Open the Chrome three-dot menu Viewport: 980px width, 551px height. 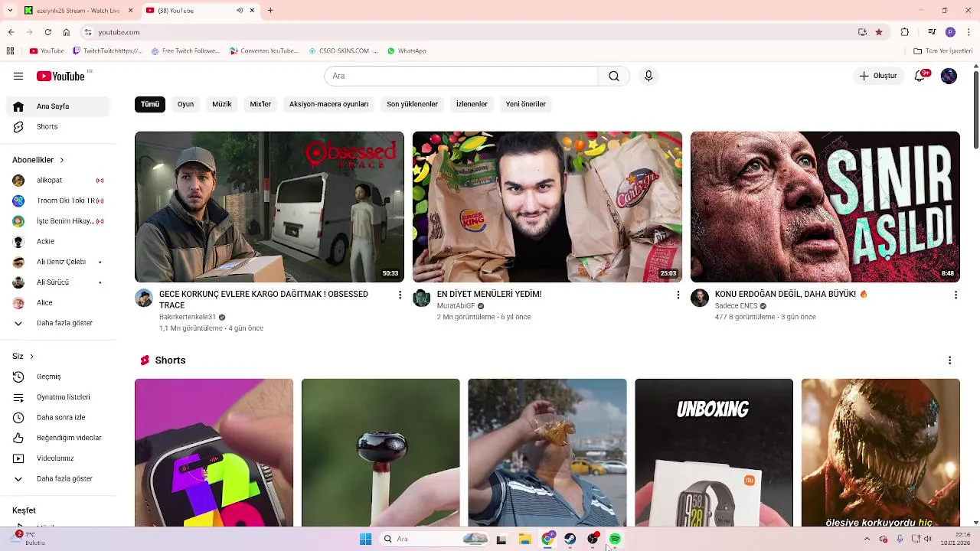point(969,32)
